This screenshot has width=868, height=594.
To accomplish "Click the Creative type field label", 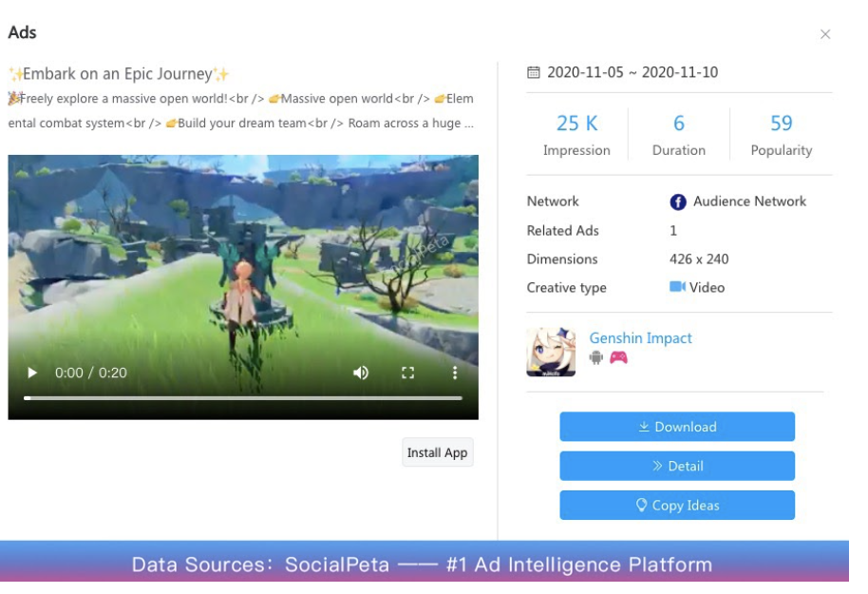I will [x=566, y=288].
